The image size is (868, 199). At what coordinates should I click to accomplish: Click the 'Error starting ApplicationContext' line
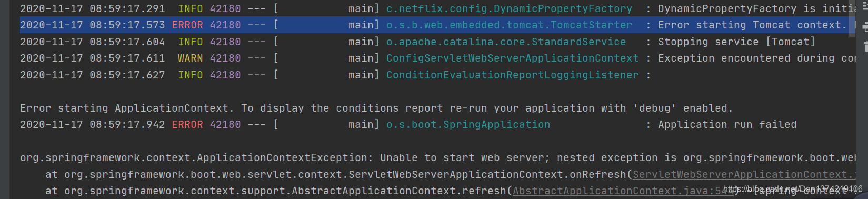(376, 108)
